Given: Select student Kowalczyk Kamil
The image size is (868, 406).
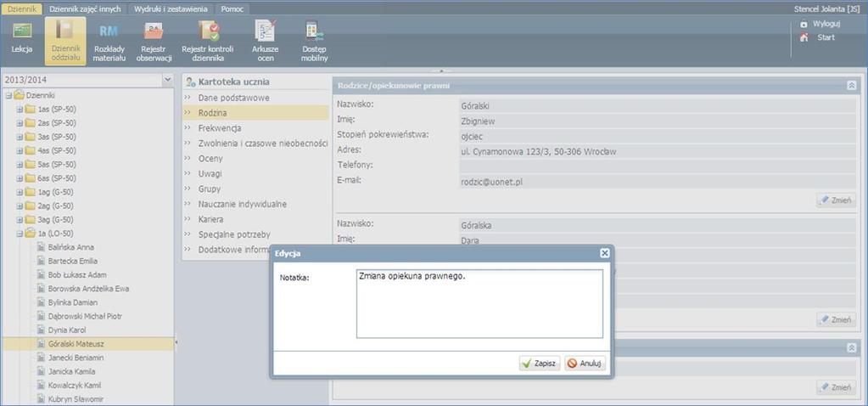Looking at the screenshot, I should (75, 386).
